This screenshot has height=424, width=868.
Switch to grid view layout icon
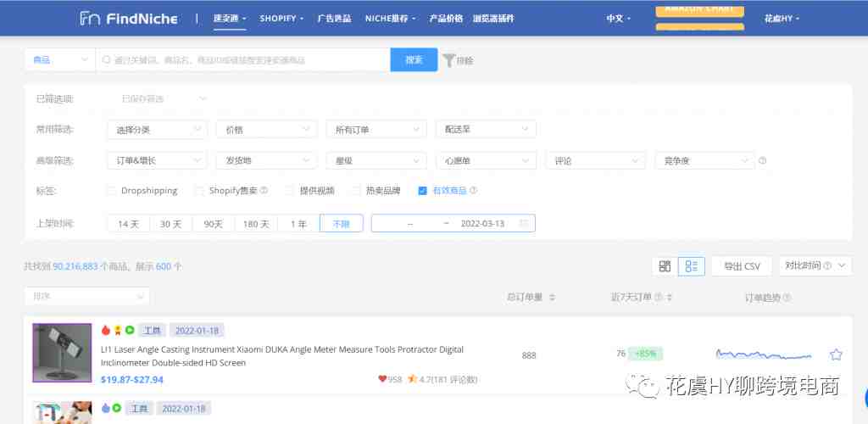(665, 266)
